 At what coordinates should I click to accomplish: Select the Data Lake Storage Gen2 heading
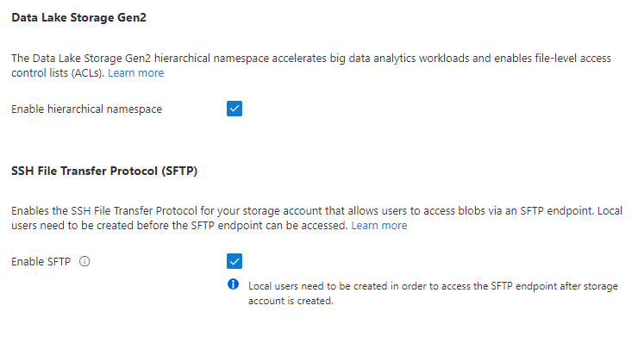tap(78, 17)
